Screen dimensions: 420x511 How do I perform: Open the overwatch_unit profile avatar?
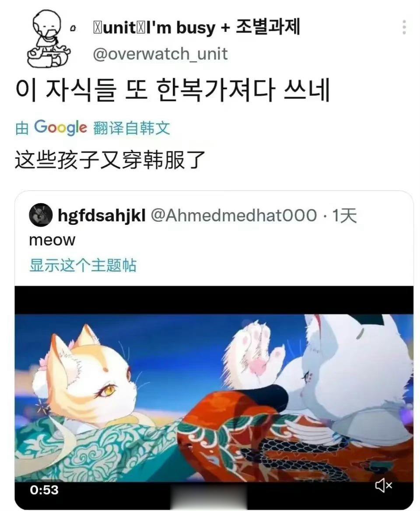49,38
